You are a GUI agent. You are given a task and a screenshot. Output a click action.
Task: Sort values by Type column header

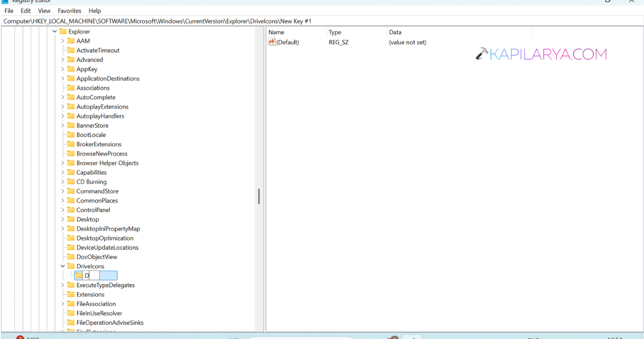point(357,32)
